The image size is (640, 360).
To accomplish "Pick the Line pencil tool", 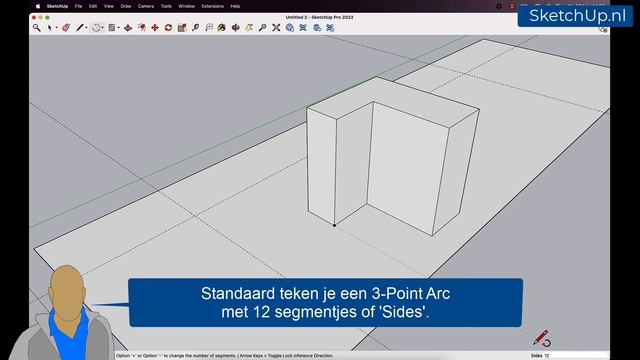I will tap(80, 28).
